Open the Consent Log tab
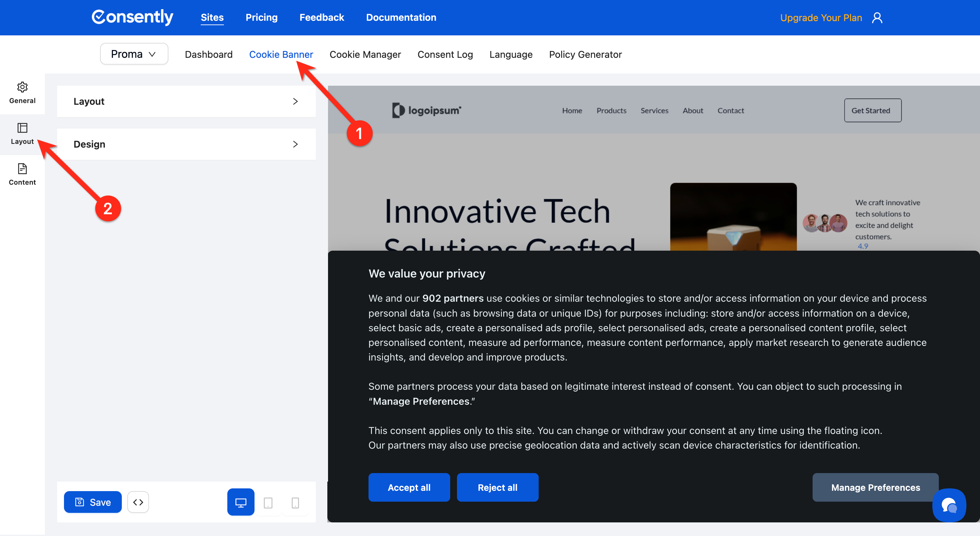Image resolution: width=980 pixels, height=536 pixels. (x=445, y=54)
